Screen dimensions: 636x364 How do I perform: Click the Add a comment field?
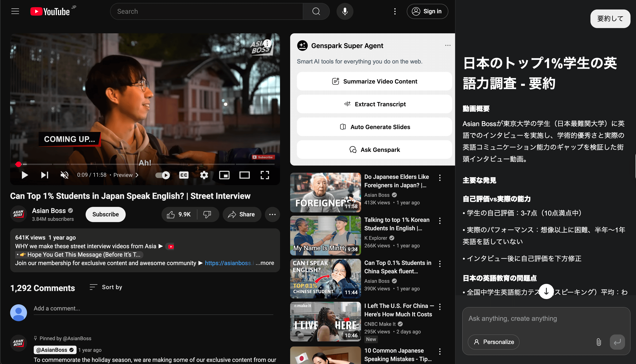(x=154, y=309)
